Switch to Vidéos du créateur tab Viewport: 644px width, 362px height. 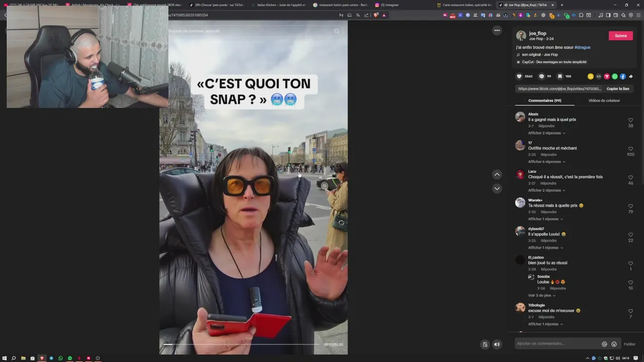point(604,101)
